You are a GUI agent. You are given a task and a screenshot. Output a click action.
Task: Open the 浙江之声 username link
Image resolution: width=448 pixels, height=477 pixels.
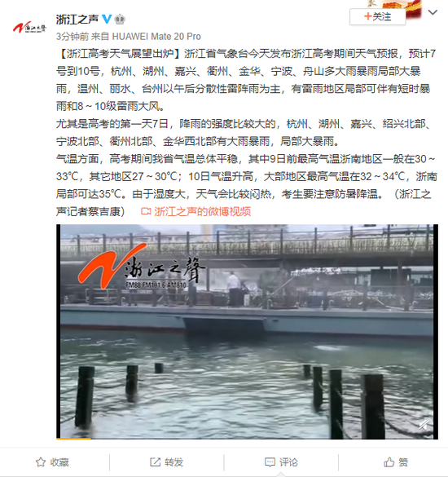[x=77, y=20]
